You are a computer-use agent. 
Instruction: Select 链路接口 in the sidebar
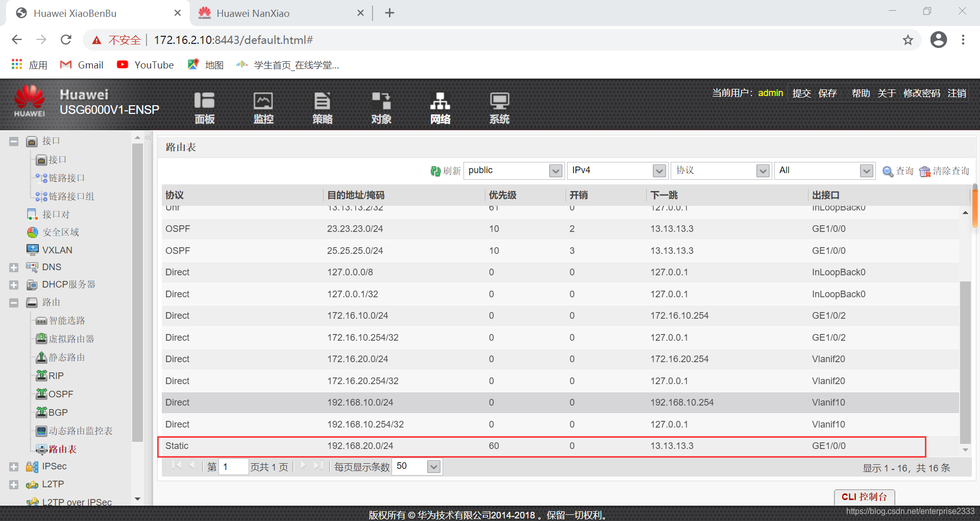click(66, 178)
